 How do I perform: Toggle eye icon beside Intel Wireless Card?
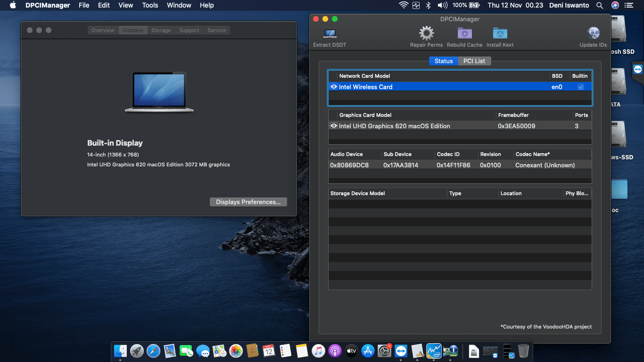pyautogui.click(x=334, y=87)
